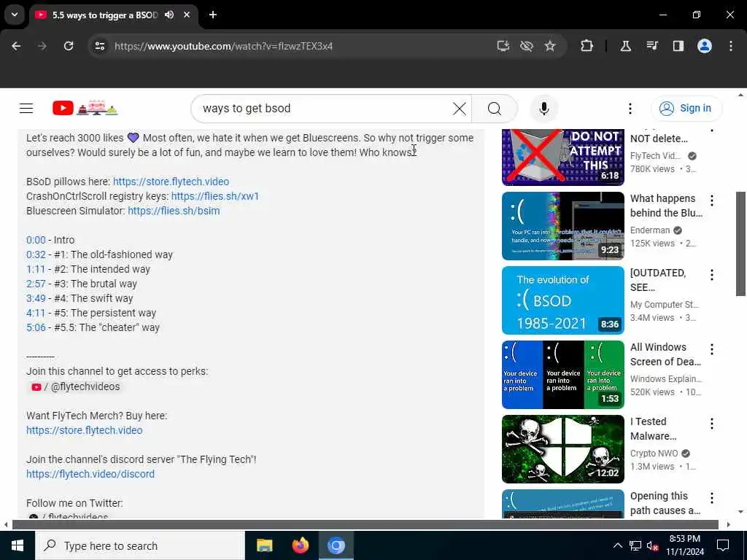Open options for 'I Tested Malware' video
The height and width of the screenshot is (560, 747).
click(x=712, y=424)
